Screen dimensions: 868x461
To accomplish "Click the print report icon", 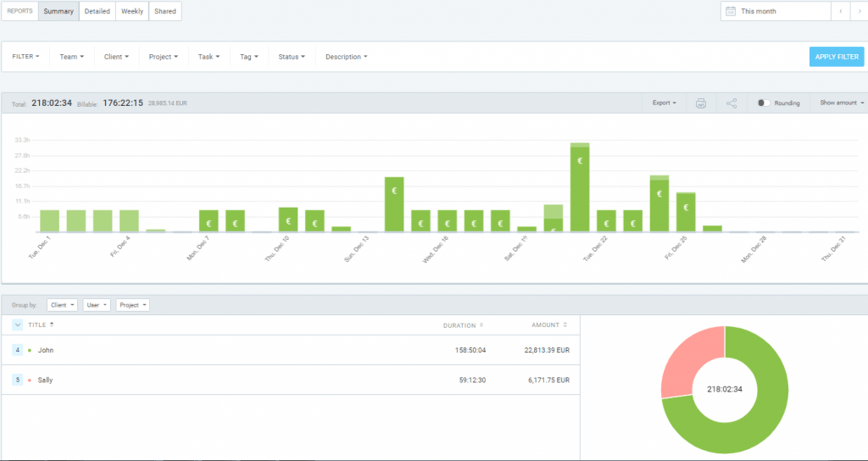I will pos(701,103).
